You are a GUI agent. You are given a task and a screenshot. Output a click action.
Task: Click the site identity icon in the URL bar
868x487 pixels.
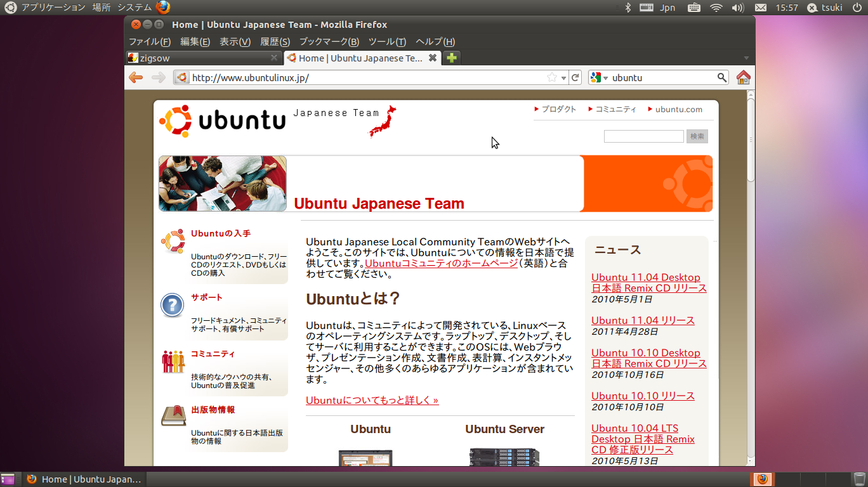pos(181,77)
